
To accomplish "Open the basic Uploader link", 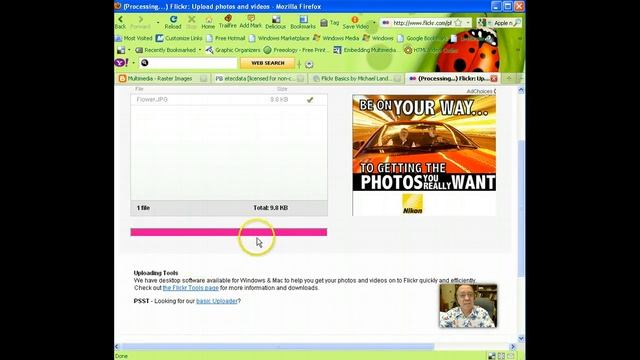I will 217,301.
